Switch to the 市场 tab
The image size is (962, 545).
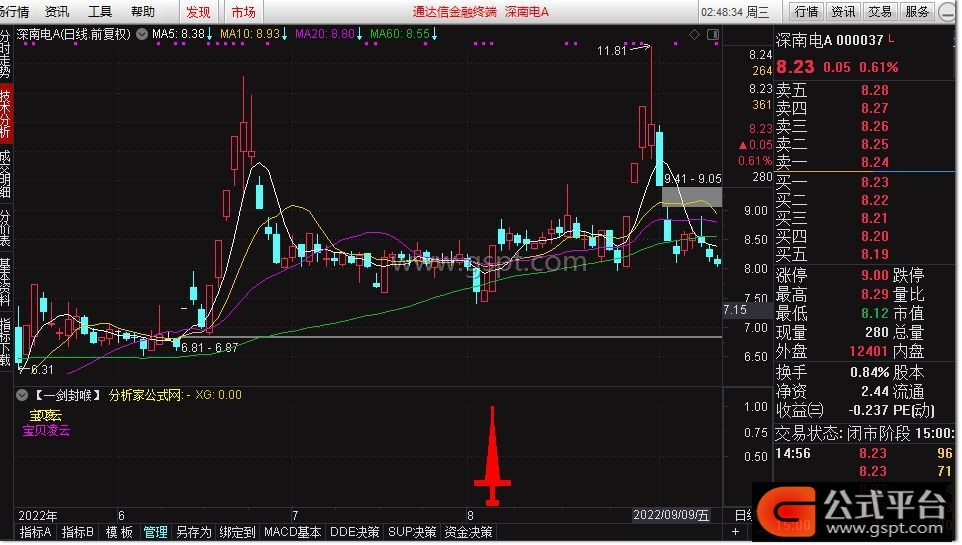coord(244,12)
